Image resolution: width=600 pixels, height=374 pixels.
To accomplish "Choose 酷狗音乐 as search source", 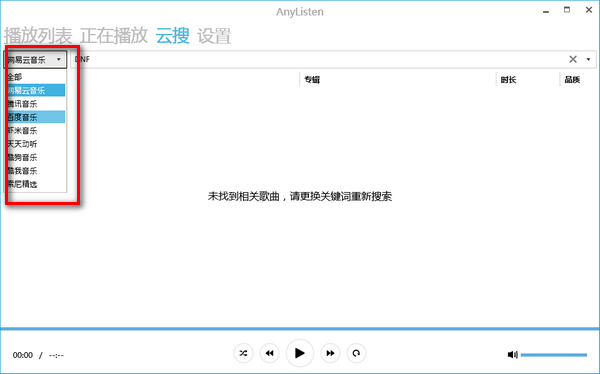I will coord(35,157).
